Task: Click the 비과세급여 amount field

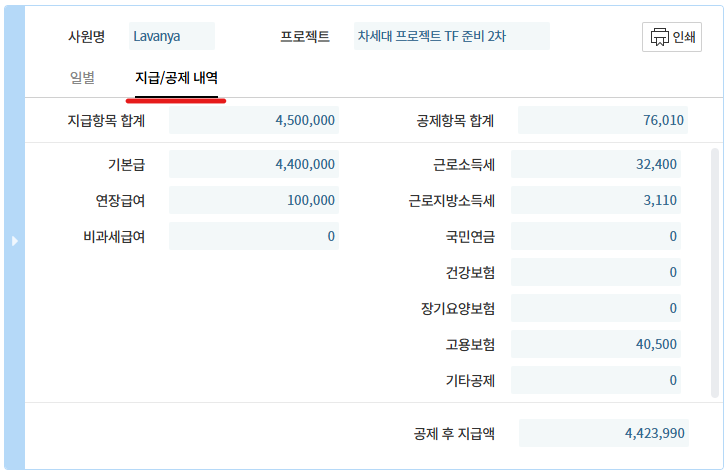Action: pos(254,236)
